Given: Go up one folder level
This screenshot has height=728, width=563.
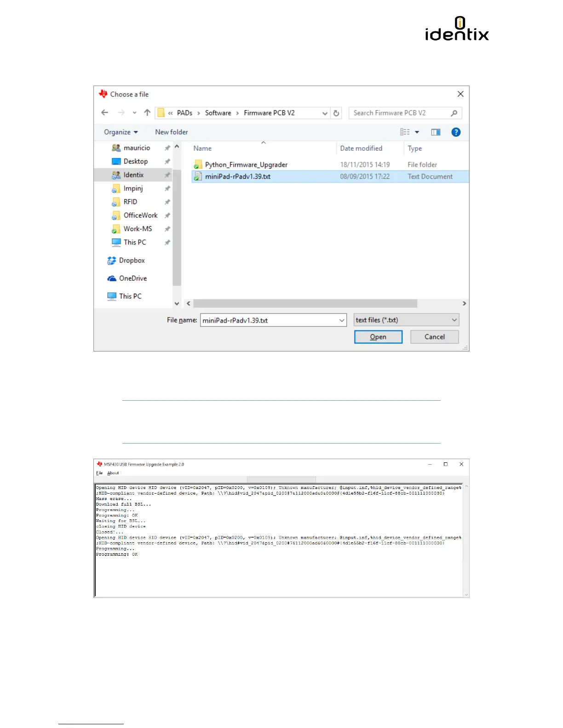Looking at the screenshot, I should [x=147, y=113].
